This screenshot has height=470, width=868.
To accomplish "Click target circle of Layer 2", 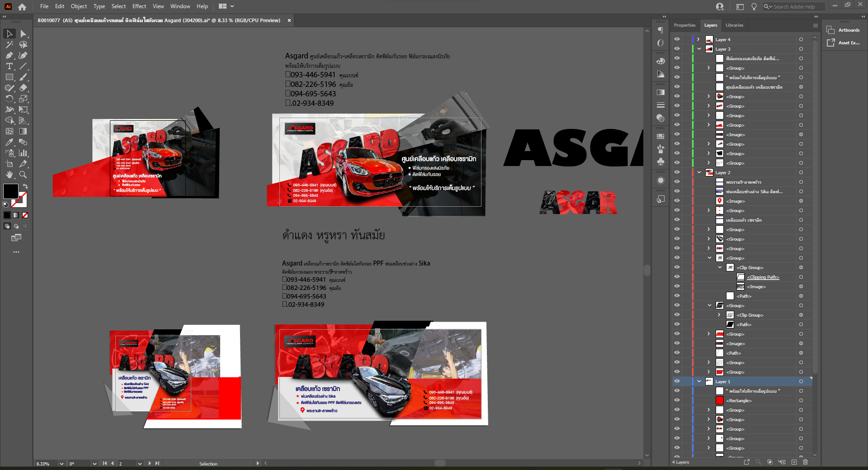I will pyautogui.click(x=801, y=172).
